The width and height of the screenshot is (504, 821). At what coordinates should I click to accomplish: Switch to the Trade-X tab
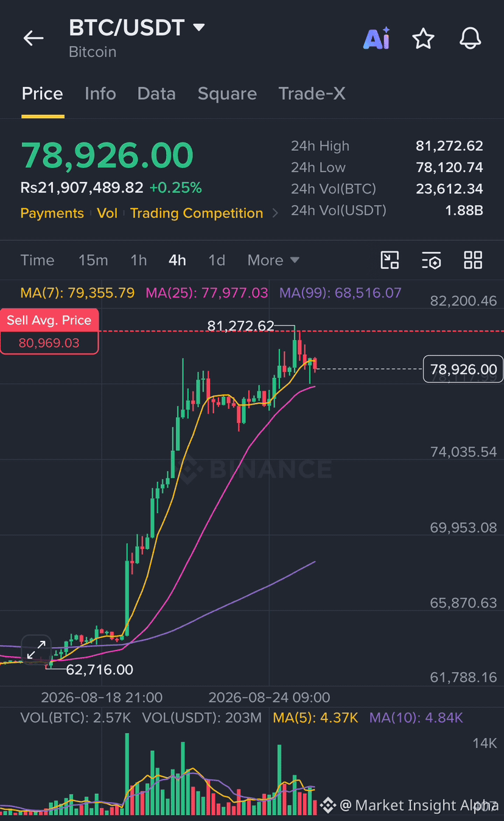click(x=312, y=94)
